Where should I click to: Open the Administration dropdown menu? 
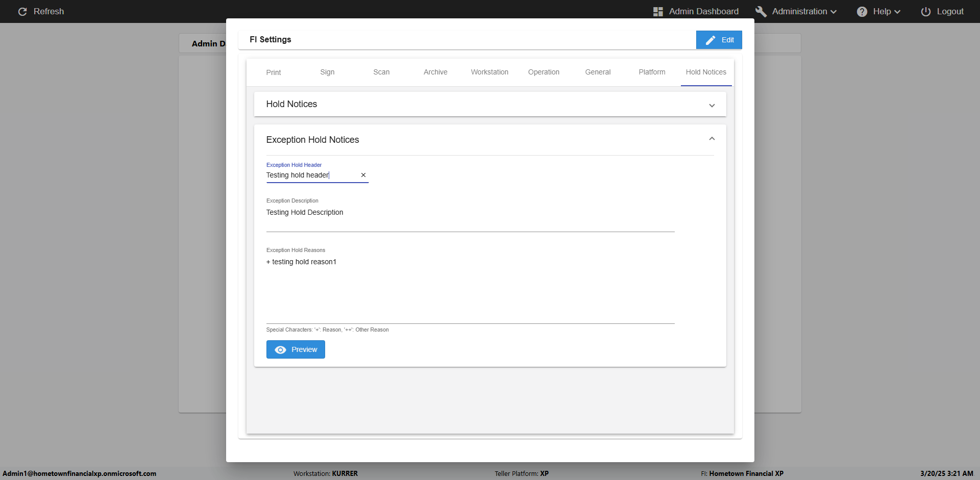[x=804, y=12]
